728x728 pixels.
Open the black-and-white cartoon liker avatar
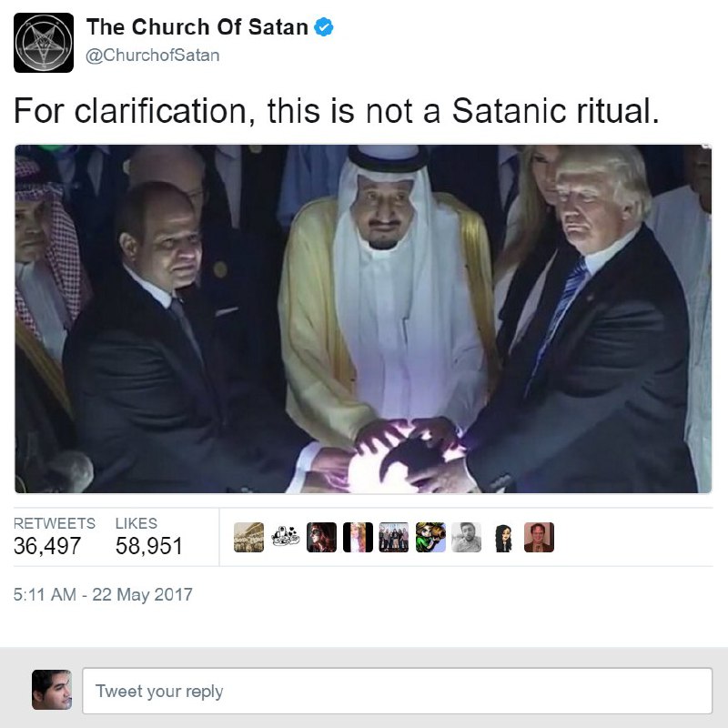click(285, 537)
